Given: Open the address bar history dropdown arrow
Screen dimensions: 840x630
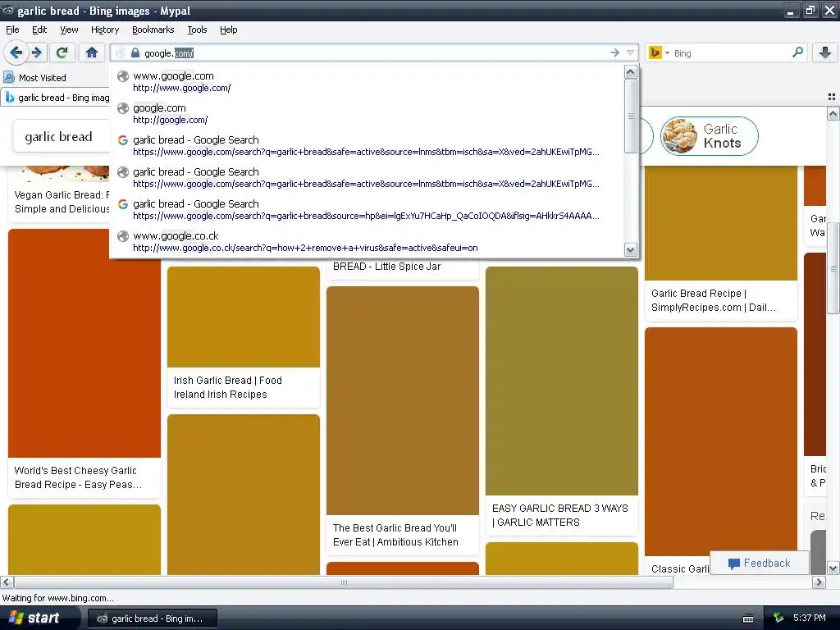Looking at the screenshot, I should click(631, 52).
